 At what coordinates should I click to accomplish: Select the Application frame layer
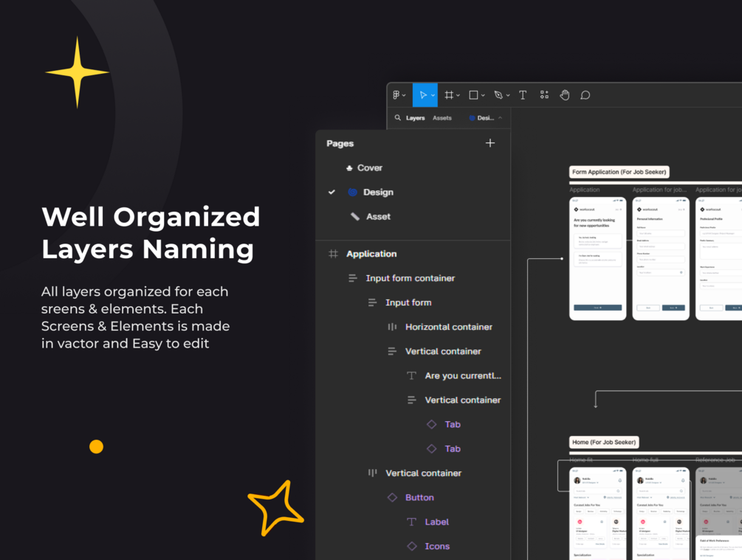[371, 254]
